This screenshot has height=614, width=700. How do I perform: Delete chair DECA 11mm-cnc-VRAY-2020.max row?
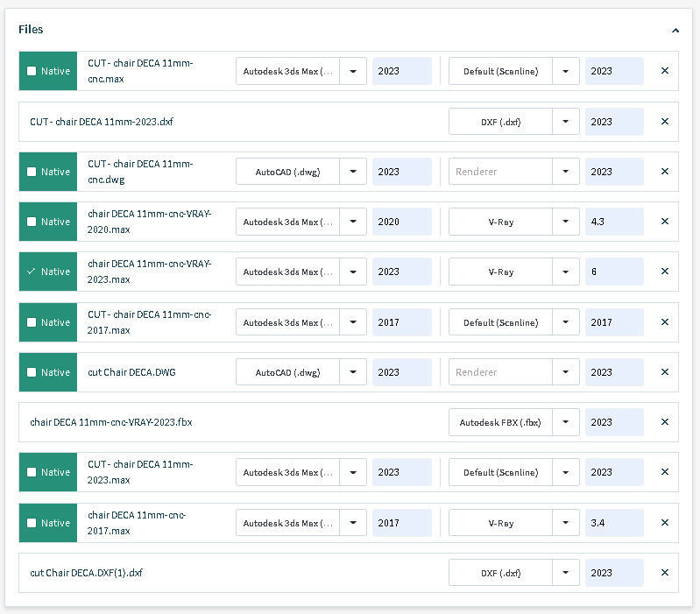[x=664, y=222]
